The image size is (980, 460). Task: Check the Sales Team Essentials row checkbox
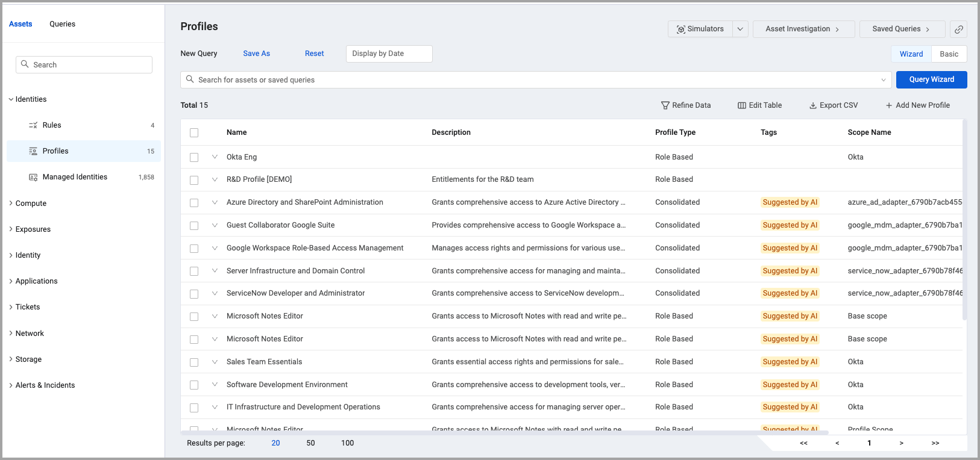point(194,362)
